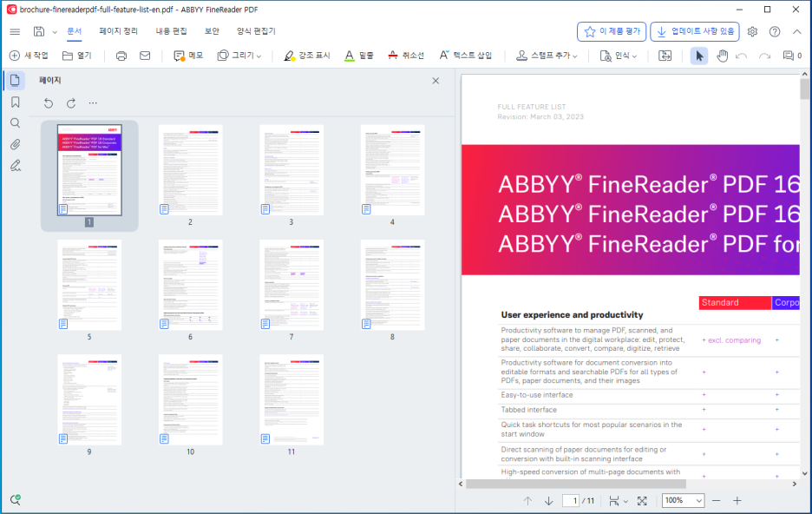Screen dimensions: 812x514
Task: Open settings gear icon
Action: coord(752,31)
